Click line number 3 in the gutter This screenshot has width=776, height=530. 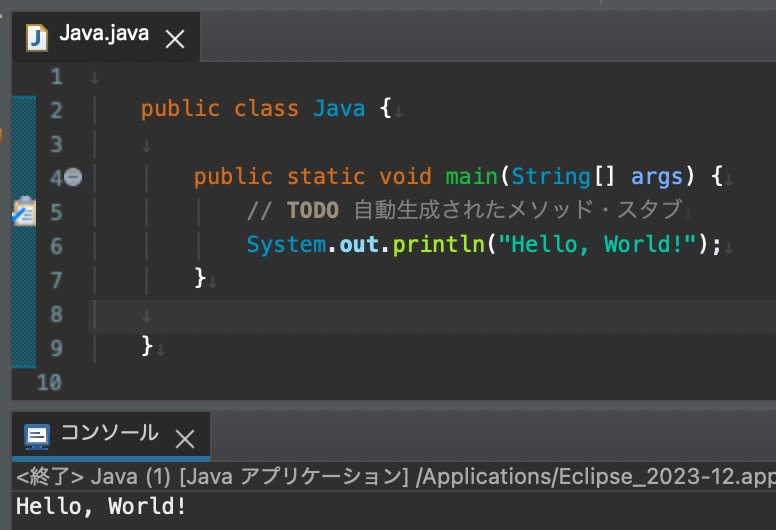(56, 144)
